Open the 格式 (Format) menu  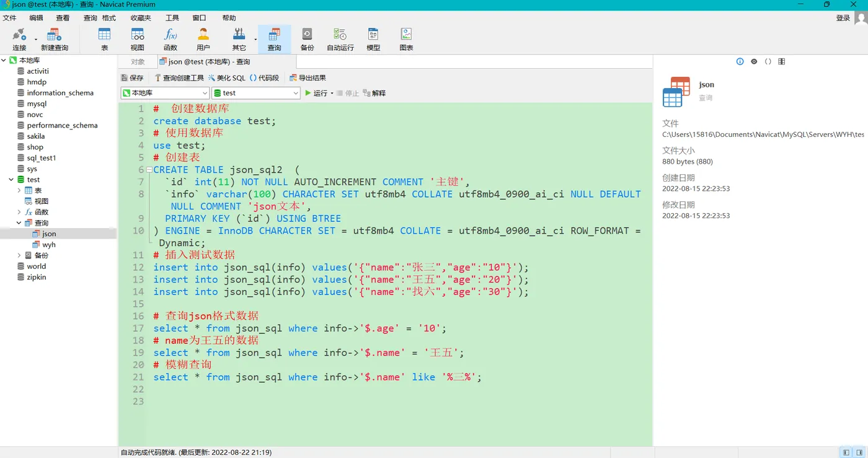coord(109,18)
